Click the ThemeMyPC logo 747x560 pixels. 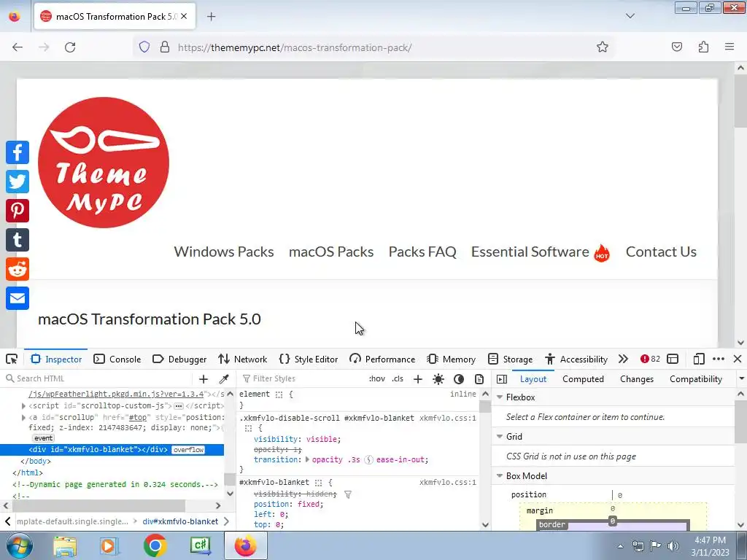point(104,163)
